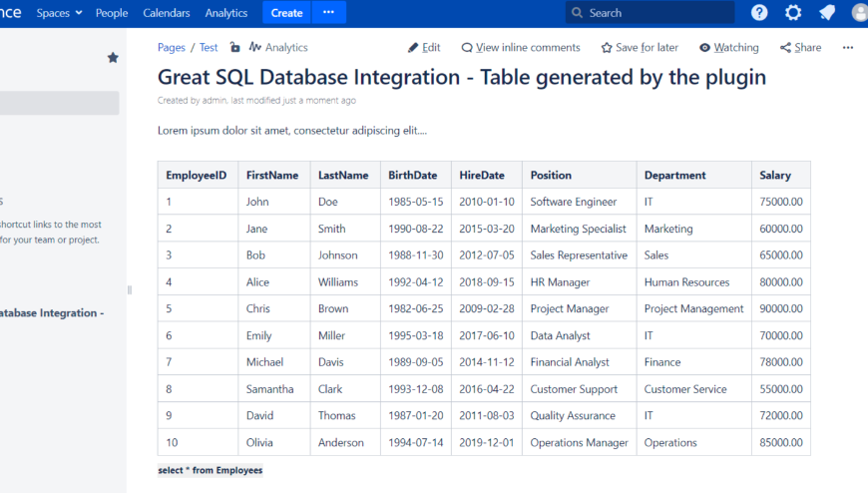Toggle Save for later star
Viewport: 868px width, 493px height.
(x=640, y=47)
